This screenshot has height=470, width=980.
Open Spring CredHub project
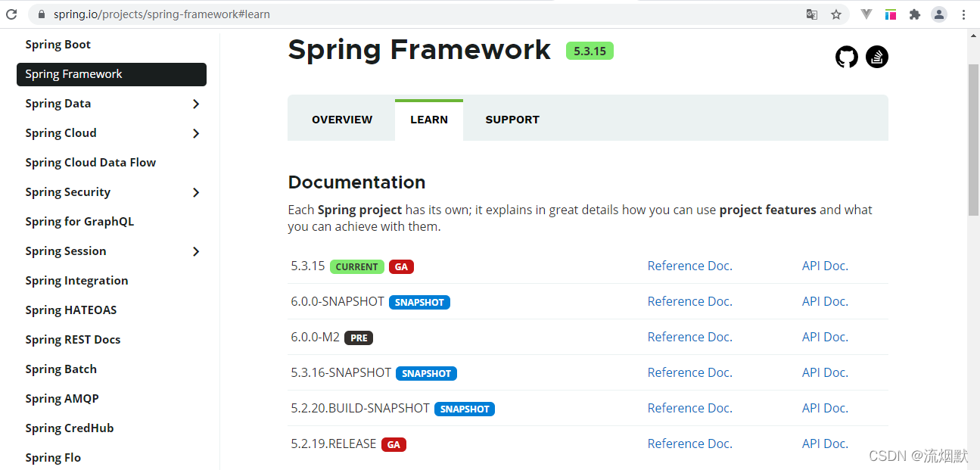coord(69,428)
